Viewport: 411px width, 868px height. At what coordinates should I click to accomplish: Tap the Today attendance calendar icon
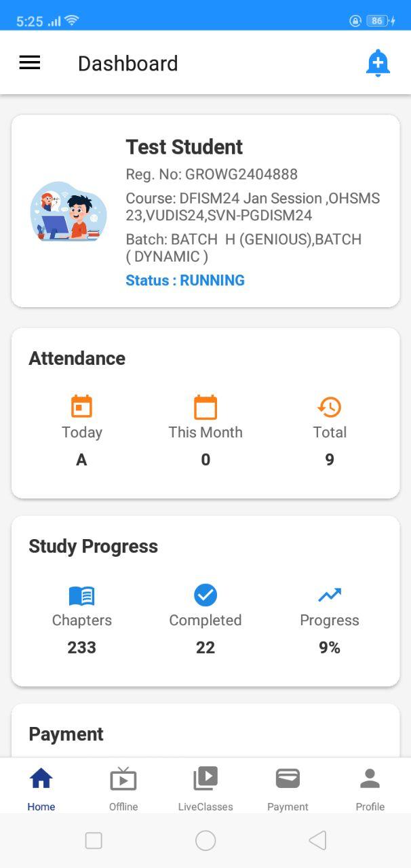click(81, 407)
